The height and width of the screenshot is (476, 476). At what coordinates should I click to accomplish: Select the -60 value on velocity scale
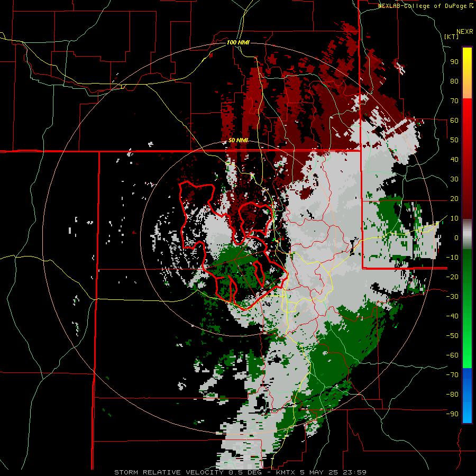452,355
